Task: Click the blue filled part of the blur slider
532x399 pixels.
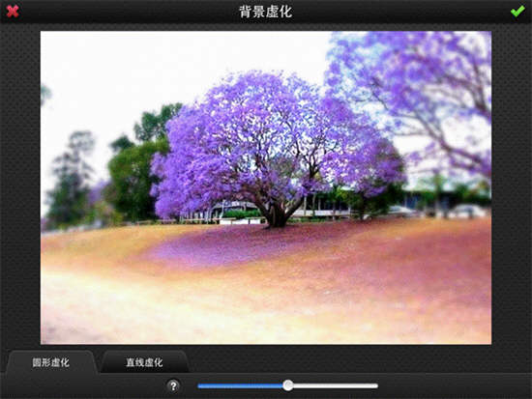Action: [x=241, y=385]
